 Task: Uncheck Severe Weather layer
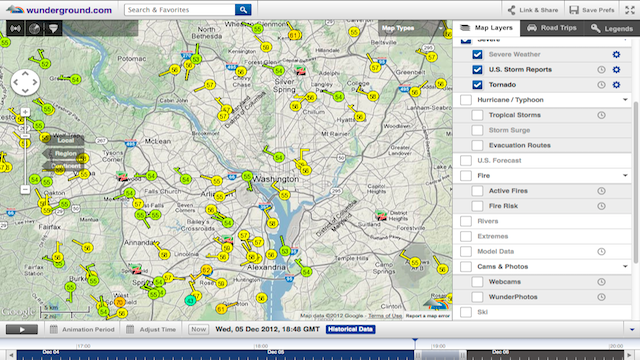[477, 54]
